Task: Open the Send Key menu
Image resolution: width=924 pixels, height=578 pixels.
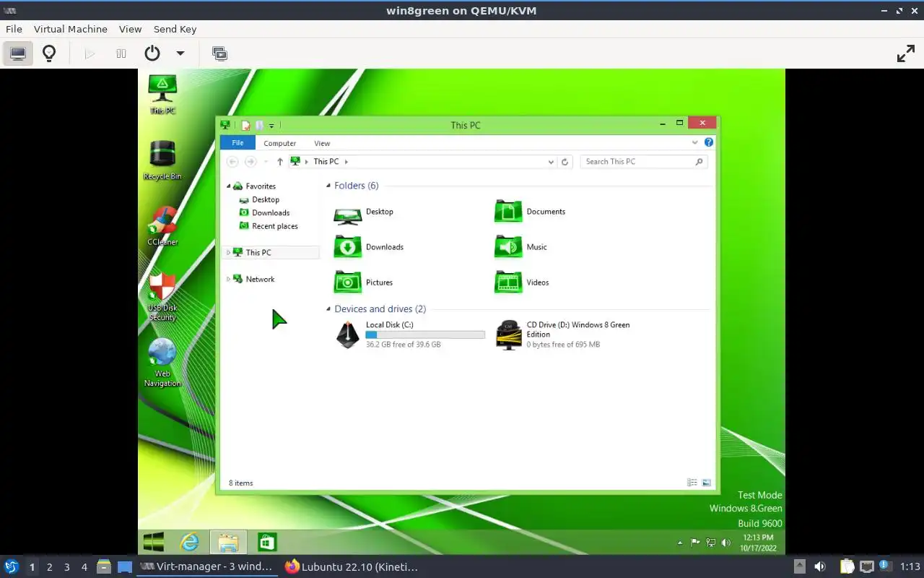Action: pos(175,29)
